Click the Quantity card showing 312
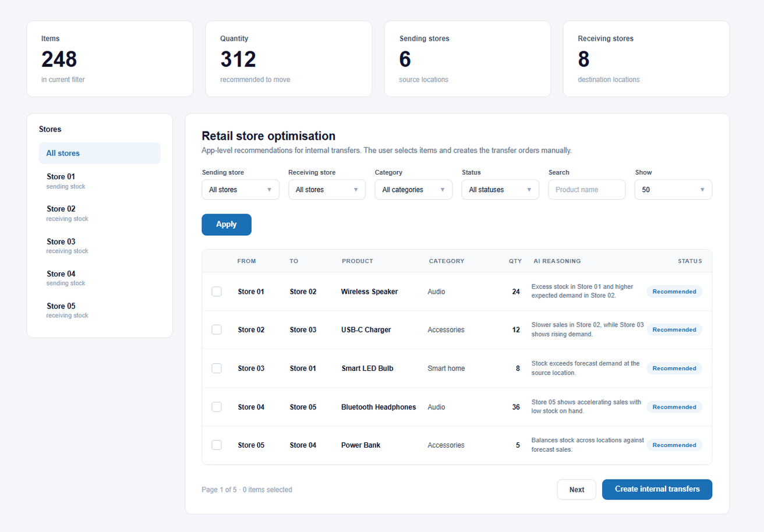The width and height of the screenshot is (764, 532). (289, 59)
